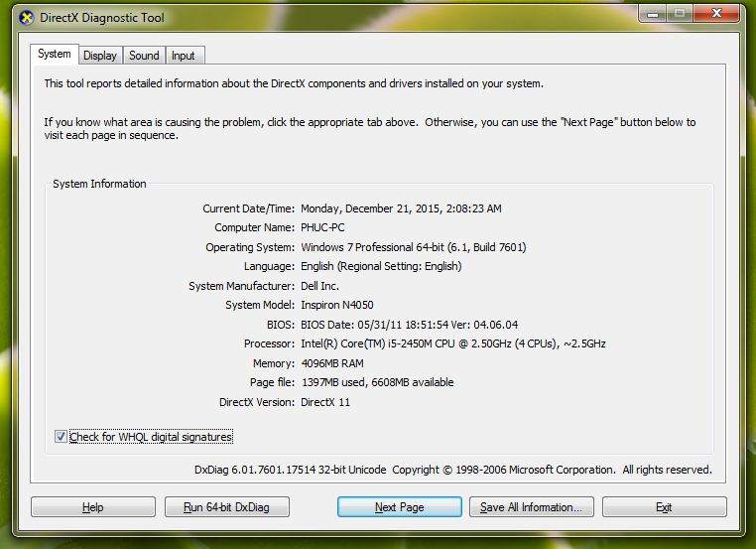The image size is (756, 549).
Task: Open Save All Information dialog
Action: pyautogui.click(x=532, y=507)
